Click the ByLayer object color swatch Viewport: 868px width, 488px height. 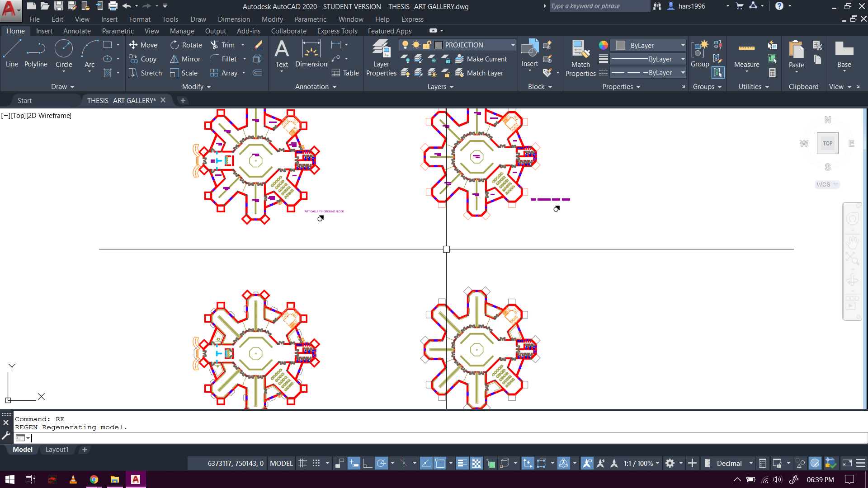coord(621,45)
